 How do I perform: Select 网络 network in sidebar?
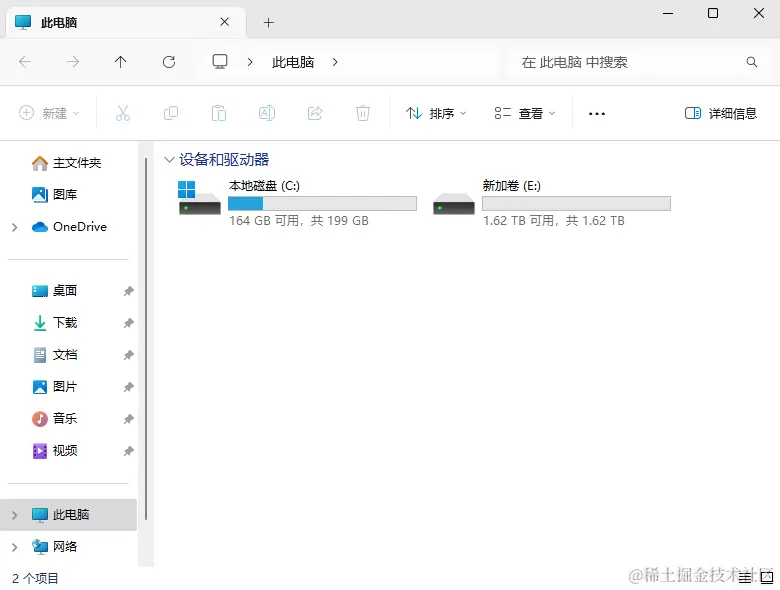(54, 546)
